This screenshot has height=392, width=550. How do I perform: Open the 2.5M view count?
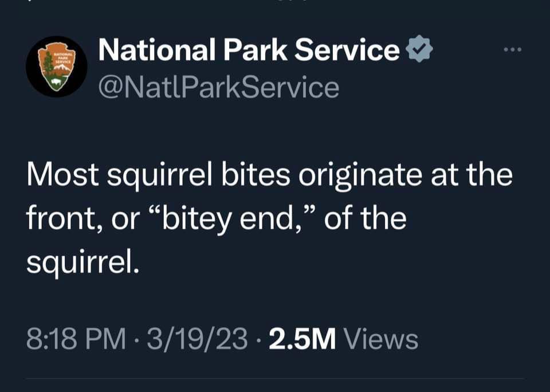coord(302,339)
